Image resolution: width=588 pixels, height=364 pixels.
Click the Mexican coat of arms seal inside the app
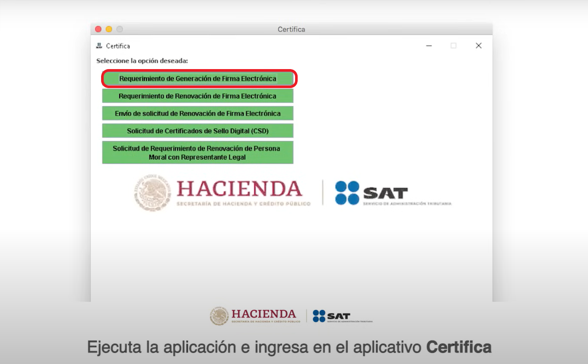pyautogui.click(x=151, y=193)
